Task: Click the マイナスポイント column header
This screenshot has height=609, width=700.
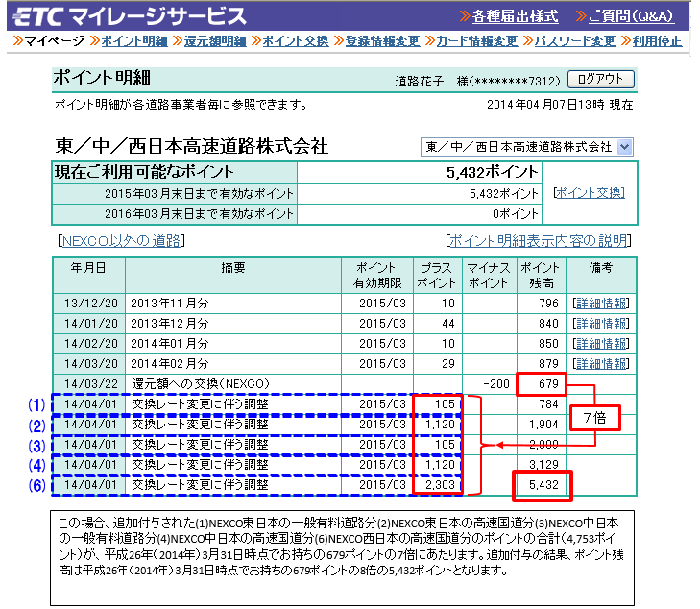Action: point(490,276)
